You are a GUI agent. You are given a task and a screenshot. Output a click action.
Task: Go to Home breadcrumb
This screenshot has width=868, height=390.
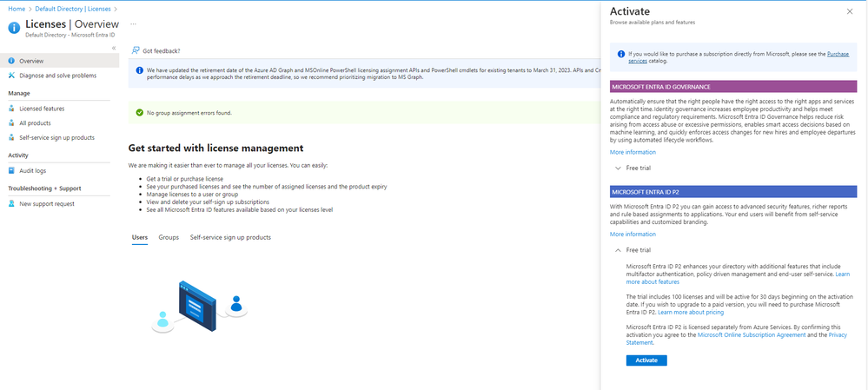point(16,9)
